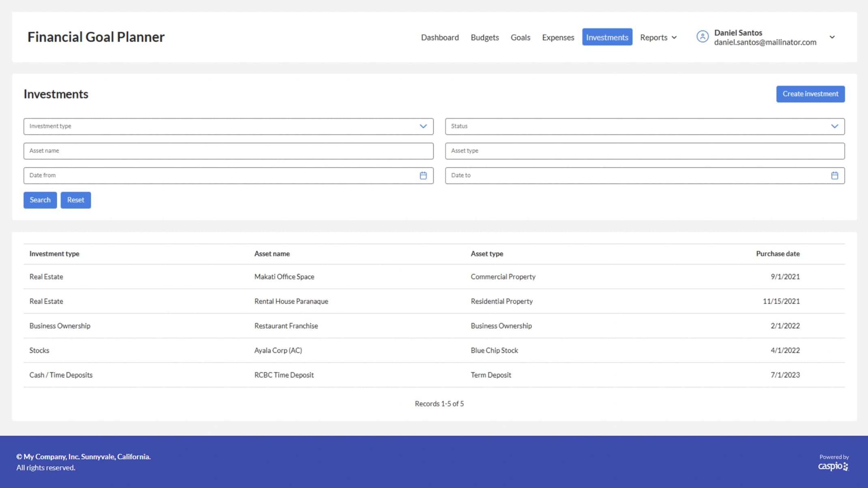Image resolution: width=868 pixels, height=488 pixels.
Task: Click the daniel.santos@mailinator.com email
Action: pyautogui.click(x=765, y=42)
